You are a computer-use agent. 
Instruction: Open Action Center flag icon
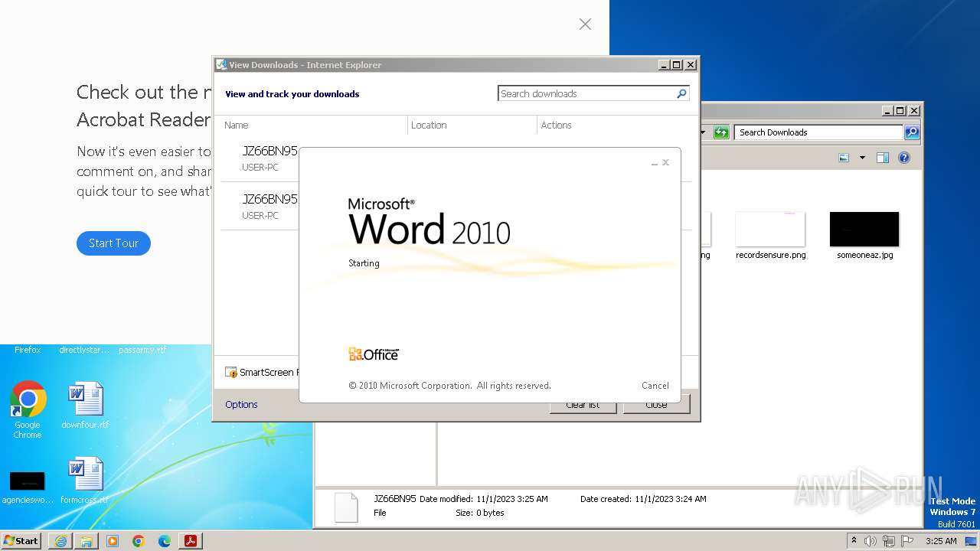(x=907, y=541)
